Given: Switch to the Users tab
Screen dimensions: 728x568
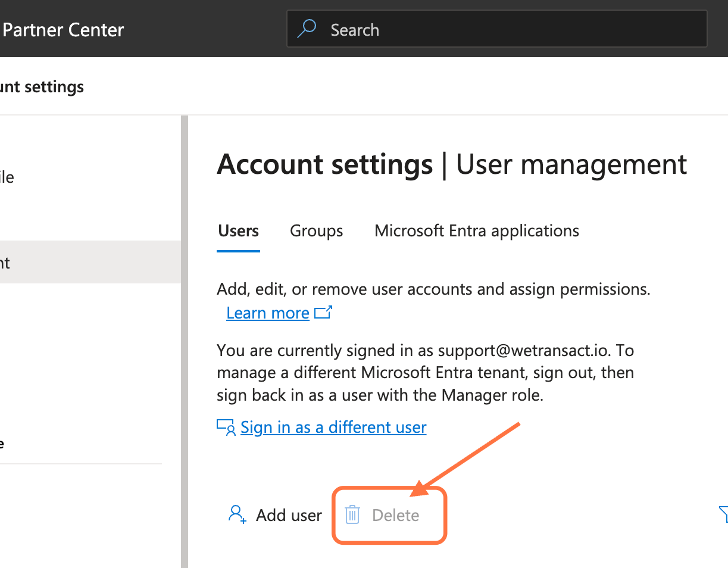Looking at the screenshot, I should (239, 231).
